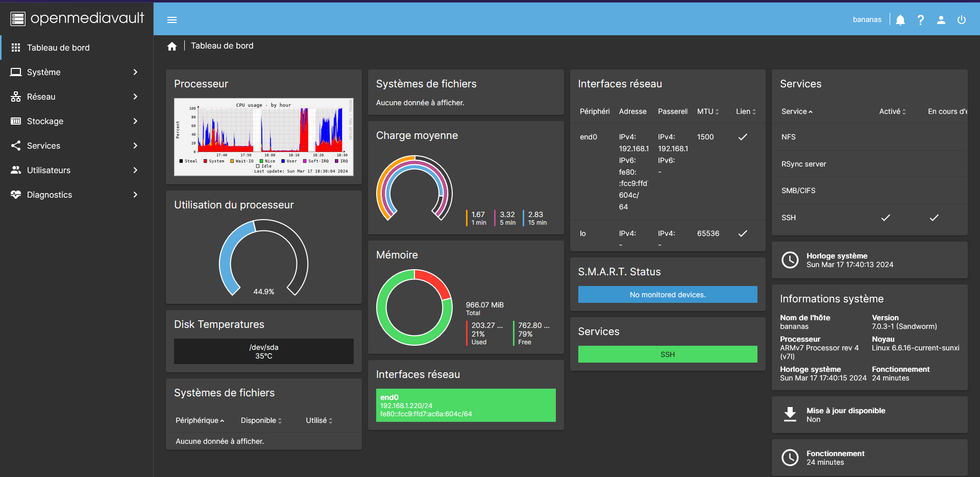Toggle the SSH Activé checkmark
This screenshot has height=477, width=980.
coord(885,218)
